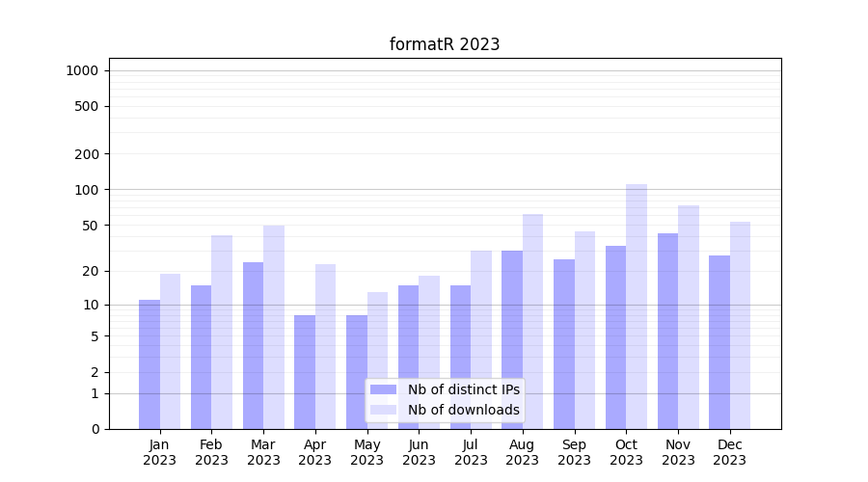Click the Jan 2023 x-axis label

tap(160, 452)
